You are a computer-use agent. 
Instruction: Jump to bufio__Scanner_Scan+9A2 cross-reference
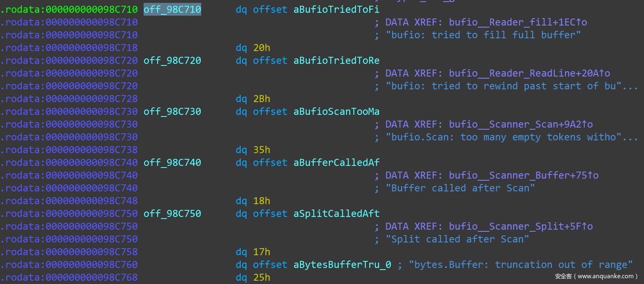tap(521, 124)
